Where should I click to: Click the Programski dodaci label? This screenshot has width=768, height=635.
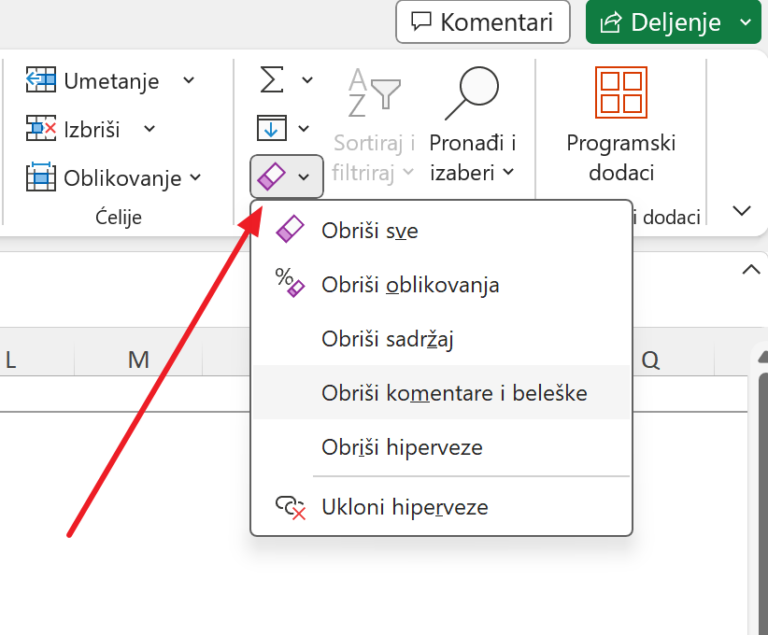click(x=621, y=158)
